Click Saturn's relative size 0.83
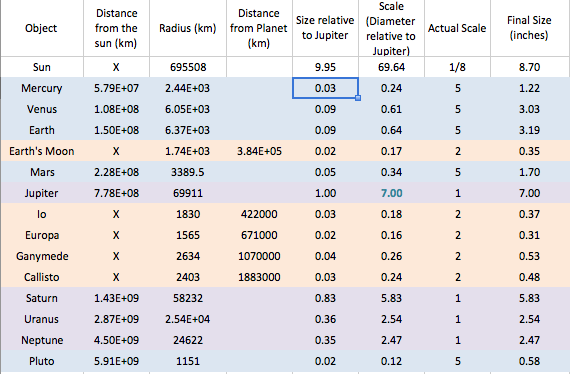570x374 pixels. pos(325,298)
